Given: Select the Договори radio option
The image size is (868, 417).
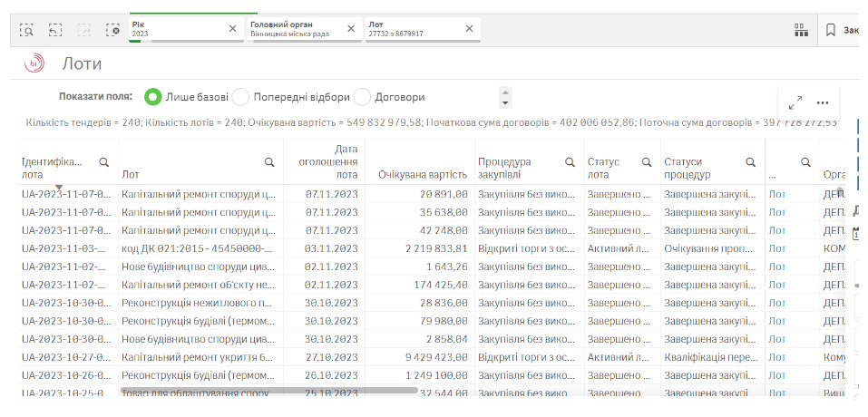Looking at the screenshot, I should (362, 97).
